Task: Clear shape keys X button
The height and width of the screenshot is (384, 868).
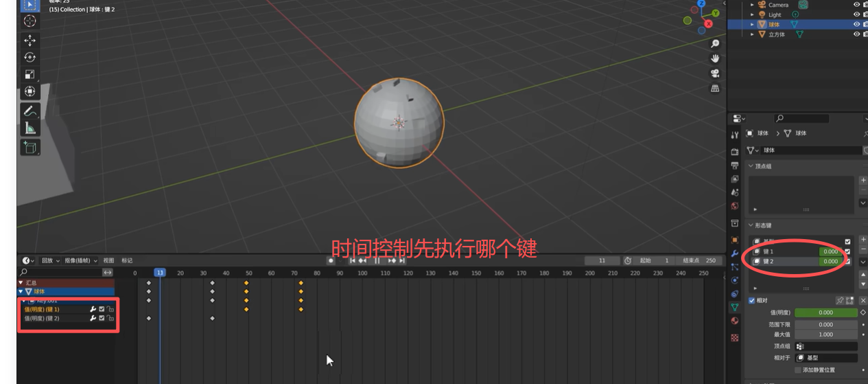Action: click(x=863, y=301)
